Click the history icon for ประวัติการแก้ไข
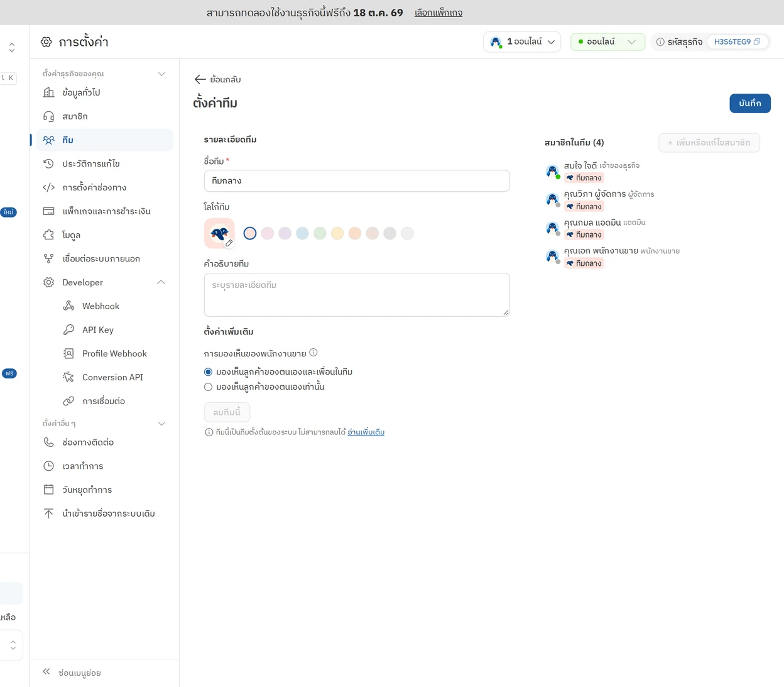This screenshot has width=784, height=687. point(48,164)
